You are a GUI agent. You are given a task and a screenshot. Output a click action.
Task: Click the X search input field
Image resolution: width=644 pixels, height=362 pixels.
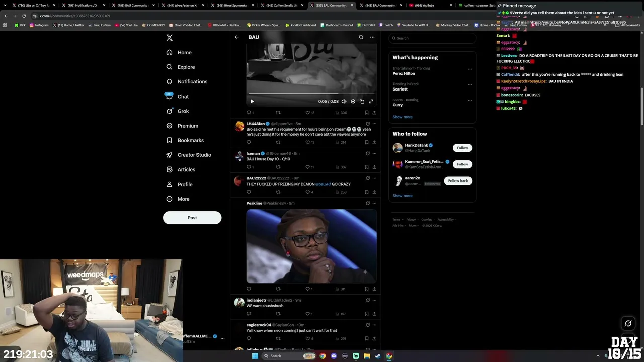point(432,38)
